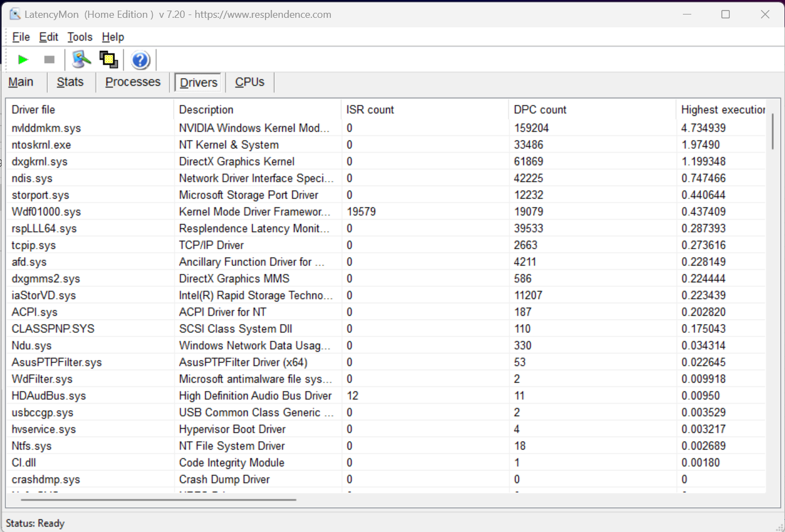Switch to the Main tab
The image size is (785, 532).
pos(21,82)
